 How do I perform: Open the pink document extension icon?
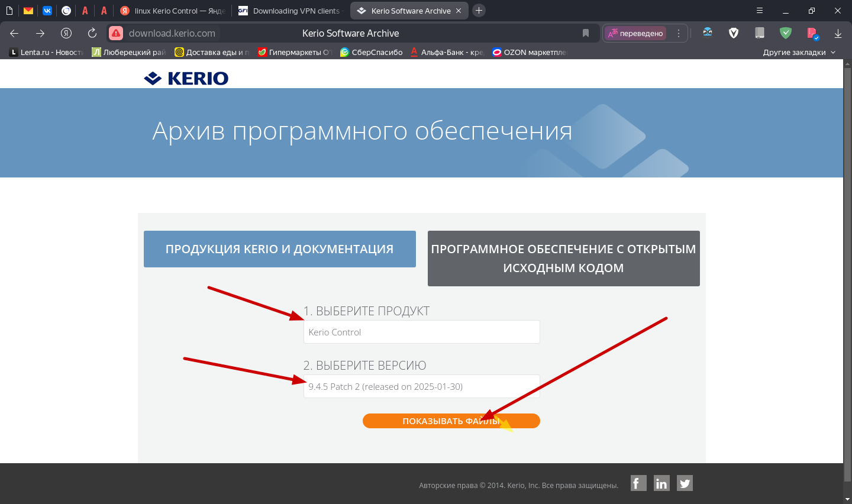tap(812, 33)
